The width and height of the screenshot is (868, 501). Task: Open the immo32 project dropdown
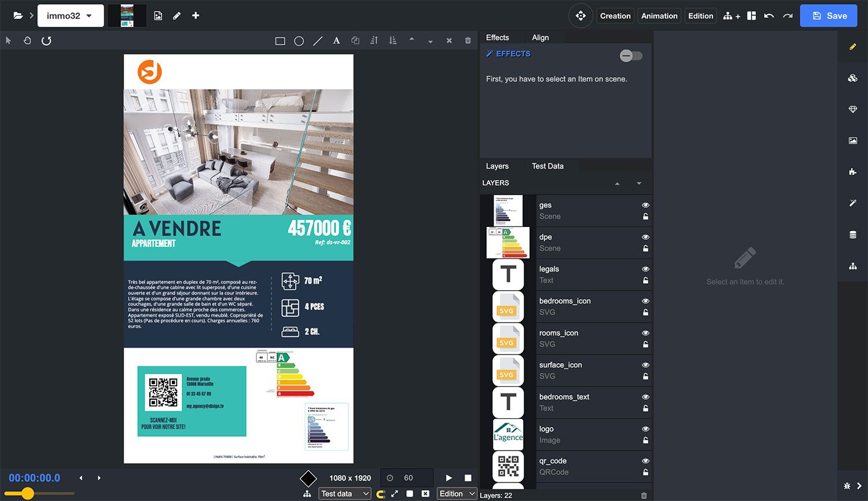pos(71,16)
